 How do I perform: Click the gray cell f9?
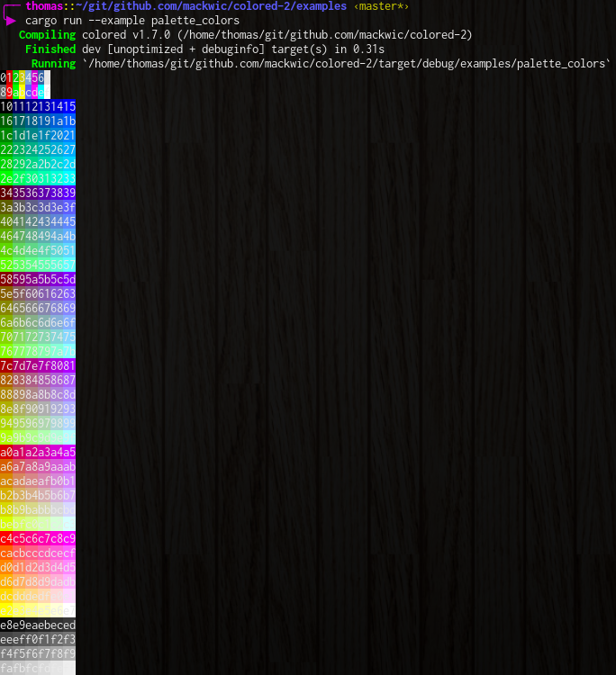pyautogui.click(x=69, y=654)
